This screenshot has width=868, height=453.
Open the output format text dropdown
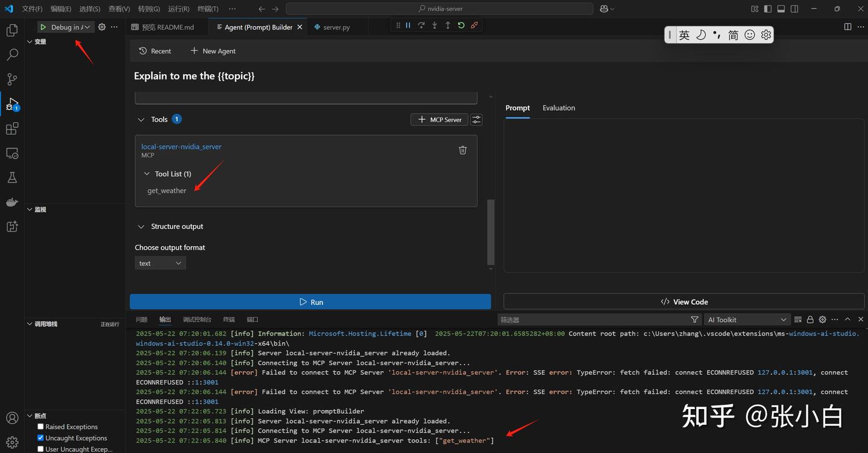click(160, 263)
